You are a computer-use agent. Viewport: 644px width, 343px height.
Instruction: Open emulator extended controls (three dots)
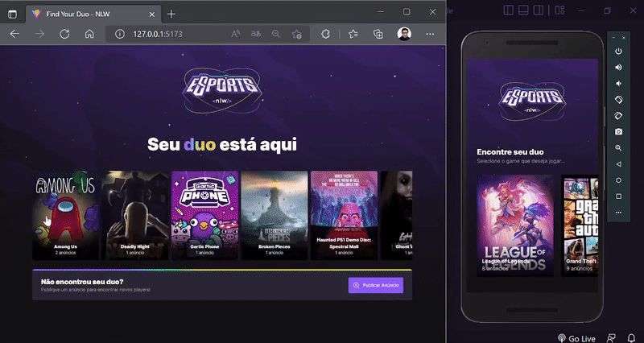pyautogui.click(x=618, y=213)
